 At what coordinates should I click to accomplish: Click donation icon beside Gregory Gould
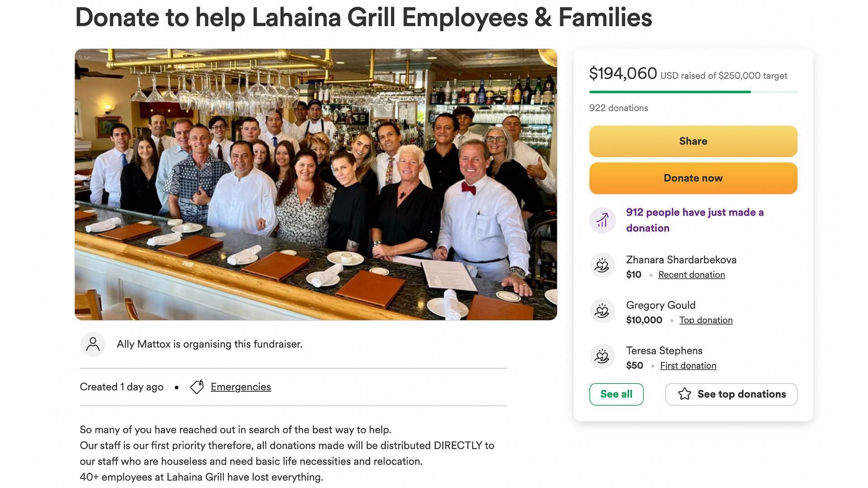click(x=602, y=311)
